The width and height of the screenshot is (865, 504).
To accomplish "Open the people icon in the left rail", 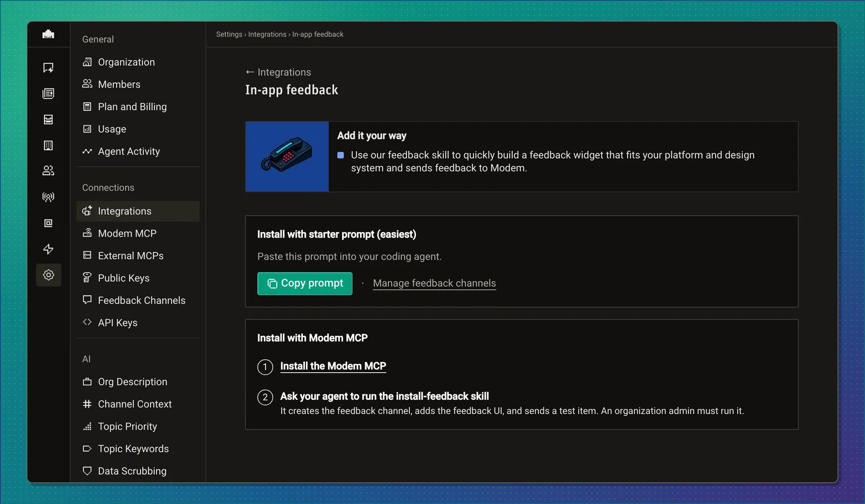I will tap(48, 171).
